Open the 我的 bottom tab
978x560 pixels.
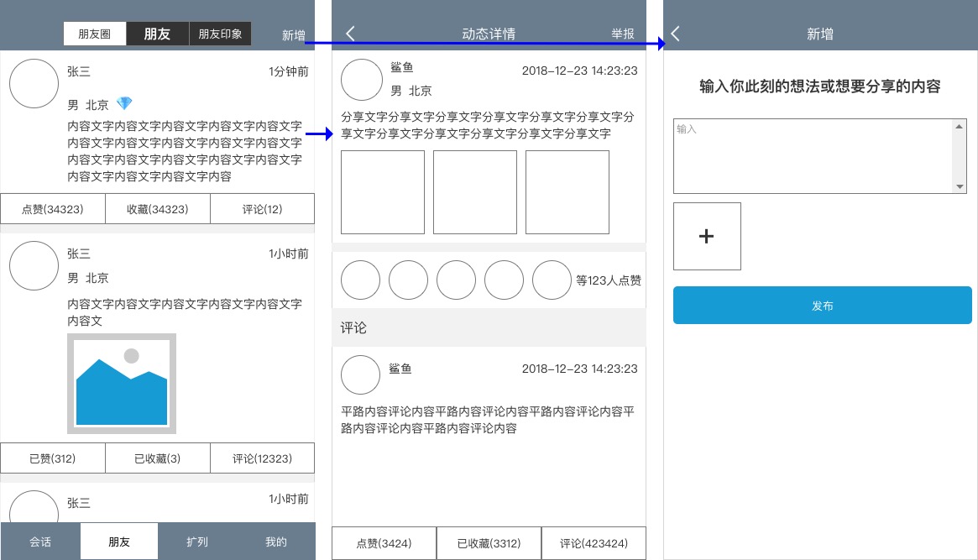[275, 542]
